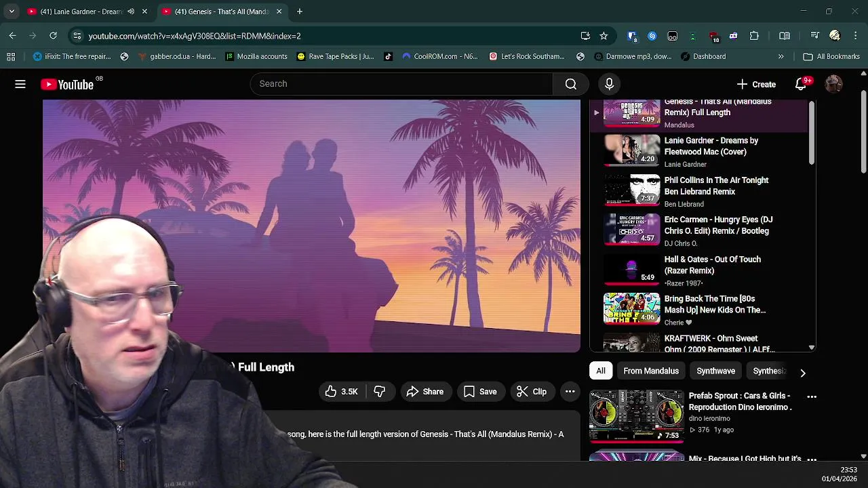Open options for Mix - Because I Got High

(x=812, y=459)
